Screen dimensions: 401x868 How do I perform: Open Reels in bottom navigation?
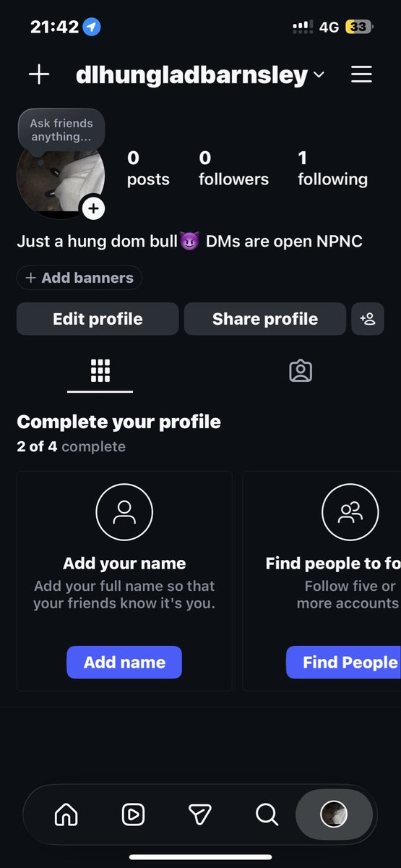tap(133, 814)
